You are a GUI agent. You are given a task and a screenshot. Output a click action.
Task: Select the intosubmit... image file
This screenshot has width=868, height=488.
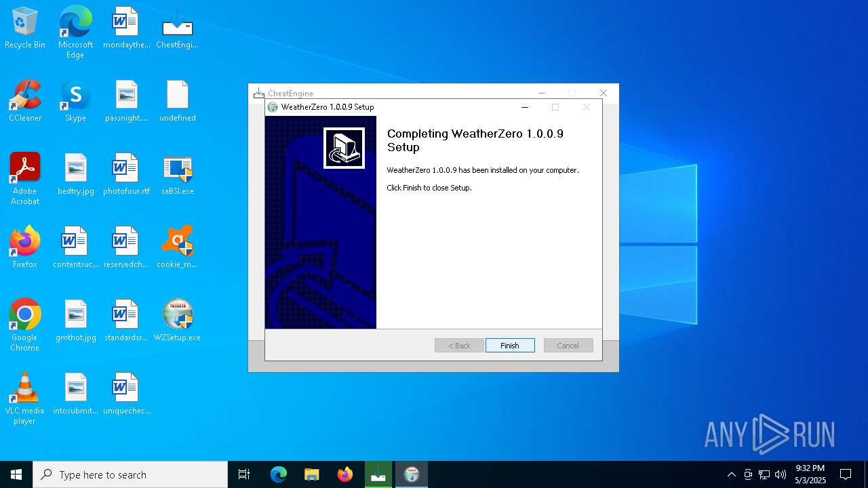coord(75,394)
